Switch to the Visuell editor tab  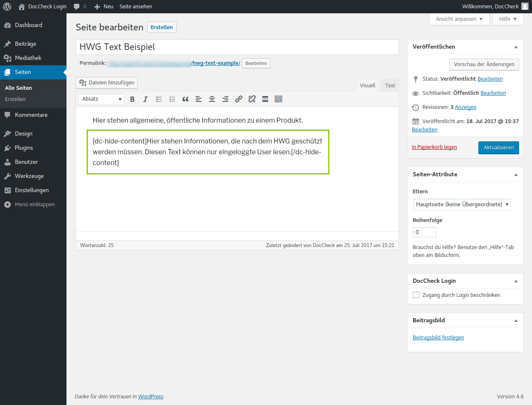pyautogui.click(x=367, y=85)
